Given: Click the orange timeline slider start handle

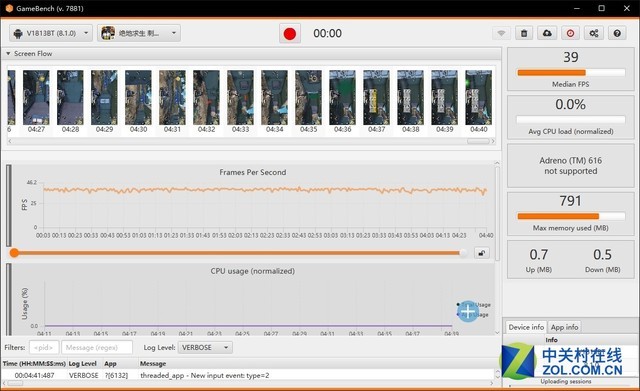Looking at the screenshot, I should (14, 253).
